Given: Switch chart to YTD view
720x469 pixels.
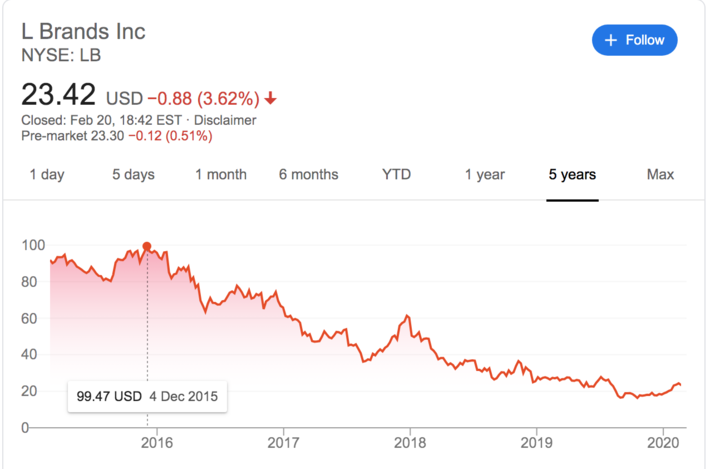Looking at the screenshot, I should tap(396, 175).
